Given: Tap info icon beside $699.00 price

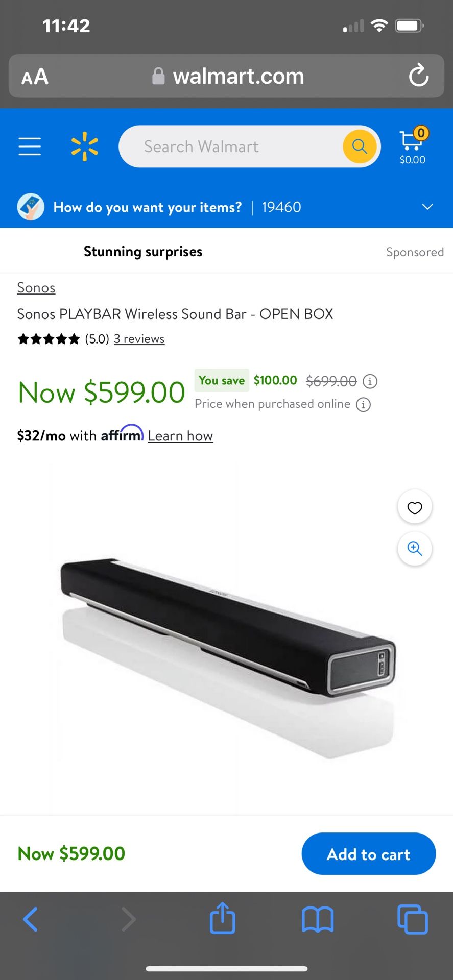Looking at the screenshot, I should click(x=370, y=381).
